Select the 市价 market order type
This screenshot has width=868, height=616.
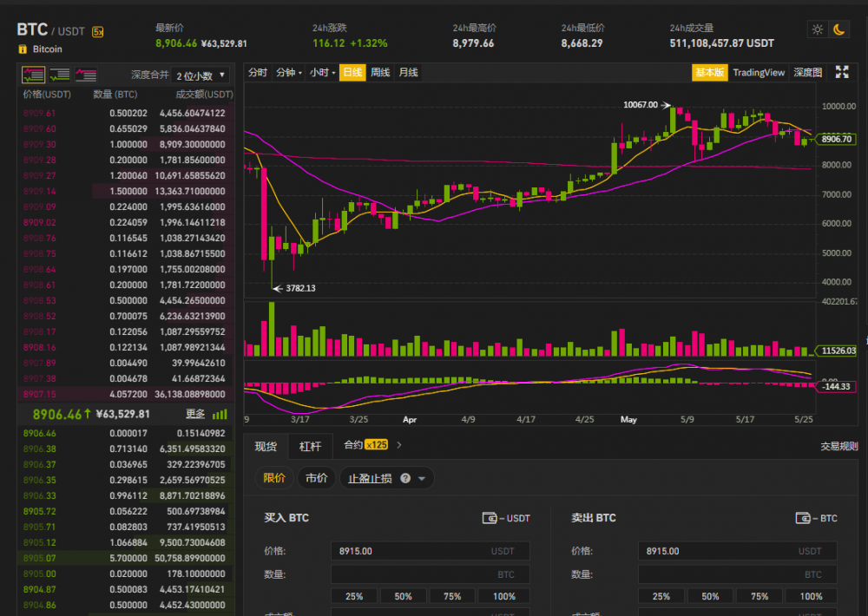(317, 478)
